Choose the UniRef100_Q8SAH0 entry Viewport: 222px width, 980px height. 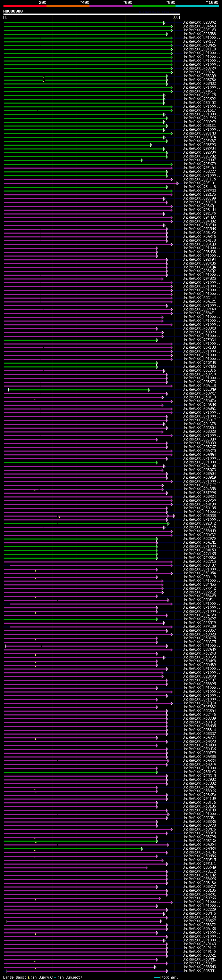(199, 650)
